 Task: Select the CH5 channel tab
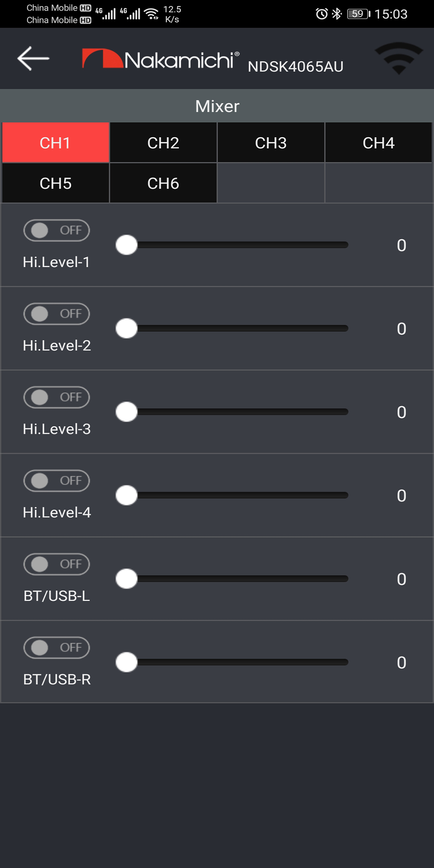pyautogui.click(x=55, y=183)
